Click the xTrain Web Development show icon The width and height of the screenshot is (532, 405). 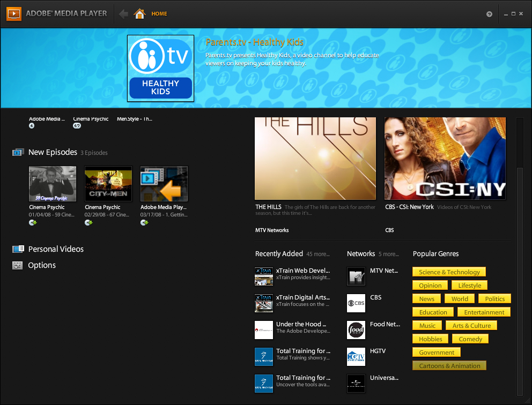coord(264,276)
